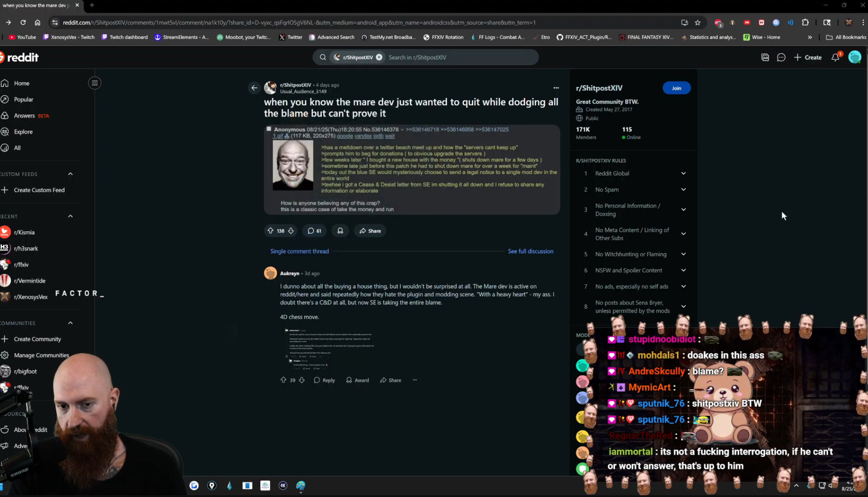Collapse the Communities section

point(70,323)
